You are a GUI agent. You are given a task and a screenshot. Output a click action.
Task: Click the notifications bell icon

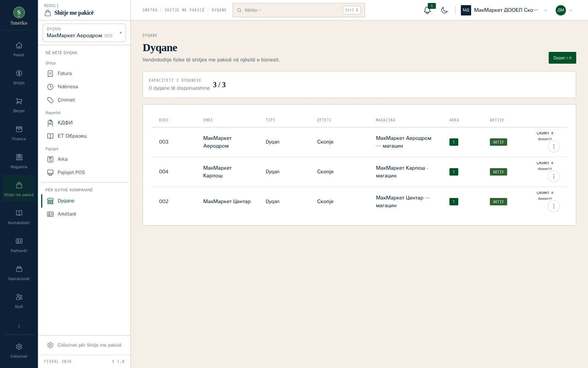click(x=427, y=10)
